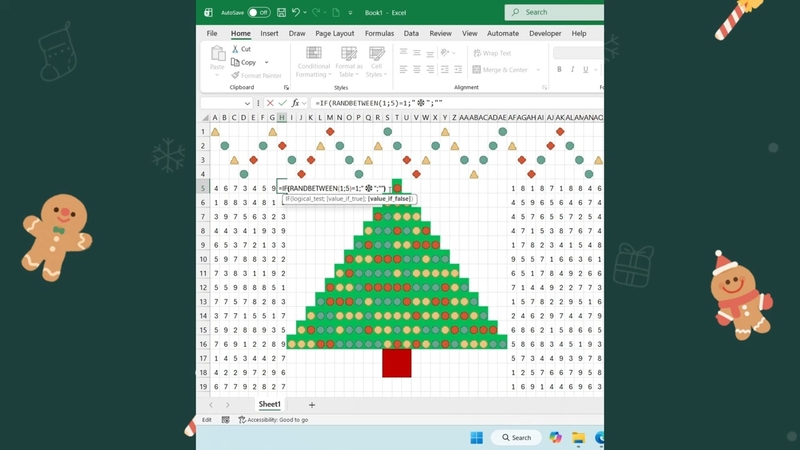The height and width of the screenshot is (450, 800).
Task: Select row 10 header
Action: (203, 259)
